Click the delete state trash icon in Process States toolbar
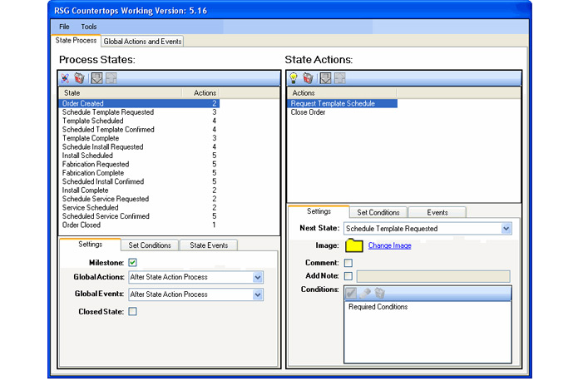The height and width of the screenshot is (381, 588). coord(80,78)
